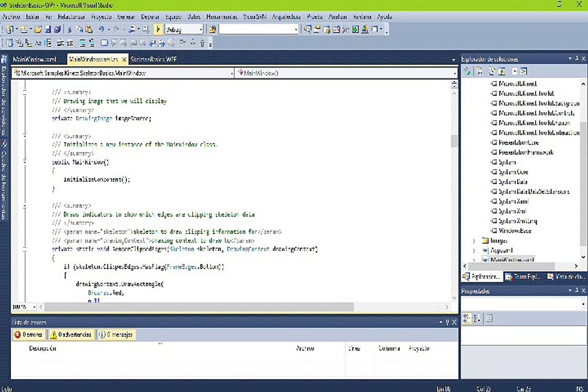Open the Herramientas menu
Image resolution: width=588 pixels, height=392 pixels.
tap(222, 17)
